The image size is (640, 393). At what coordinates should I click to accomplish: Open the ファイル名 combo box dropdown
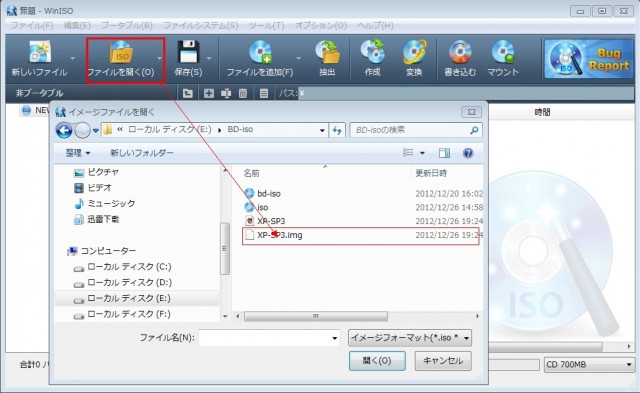click(335, 338)
